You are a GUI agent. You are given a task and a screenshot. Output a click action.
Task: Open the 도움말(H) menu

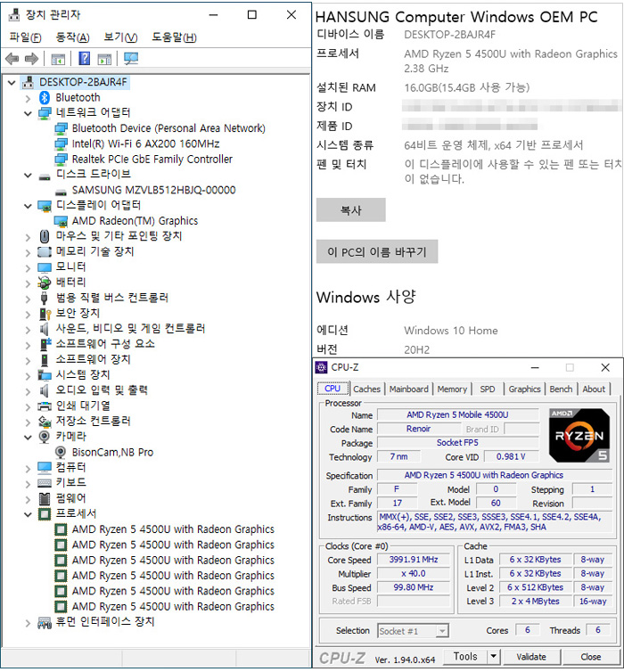(x=174, y=37)
